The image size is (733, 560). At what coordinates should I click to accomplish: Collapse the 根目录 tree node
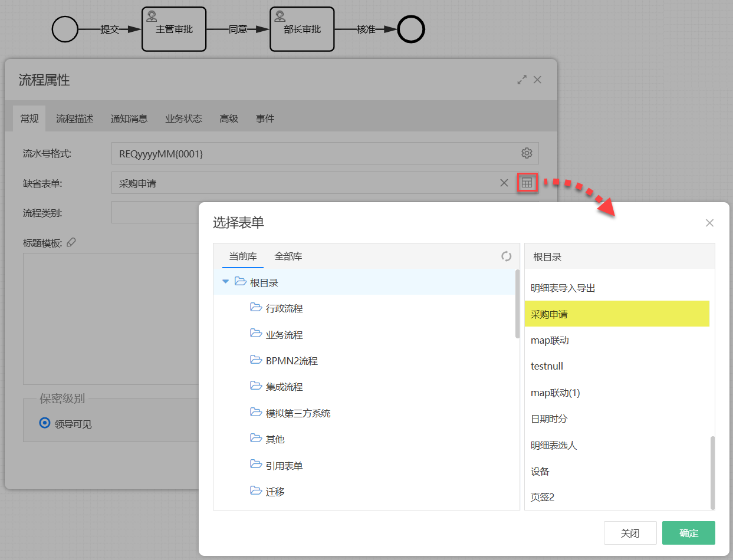225,282
